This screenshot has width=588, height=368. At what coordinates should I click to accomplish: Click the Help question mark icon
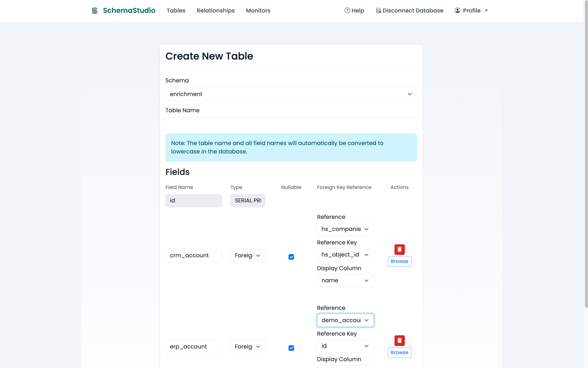[347, 11]
